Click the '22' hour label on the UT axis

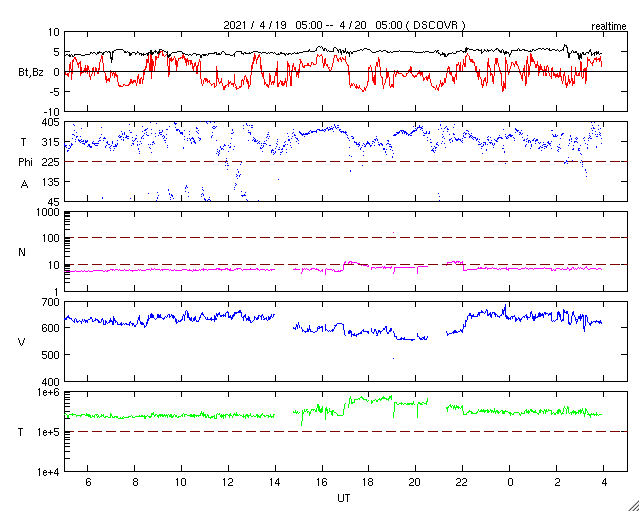(462, 483)
